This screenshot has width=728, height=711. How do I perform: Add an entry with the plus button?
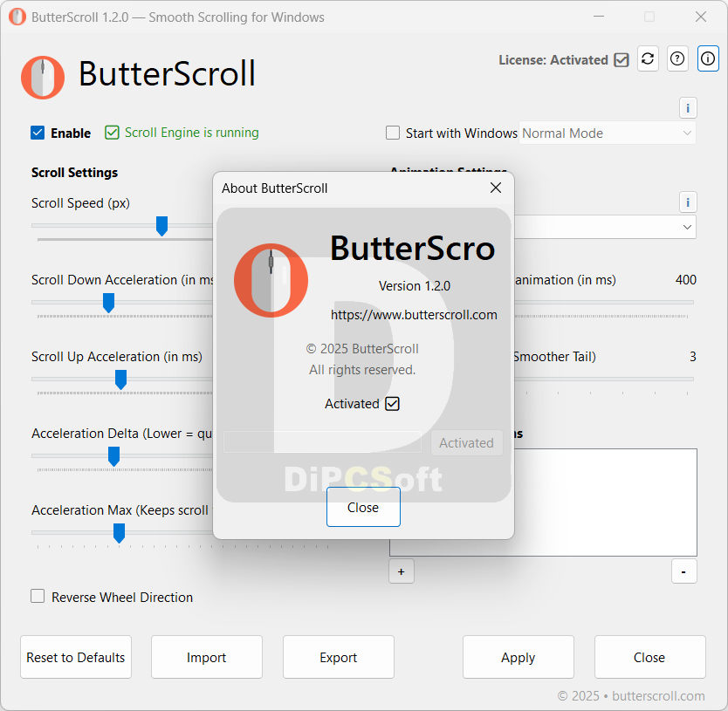coord(402,571)
